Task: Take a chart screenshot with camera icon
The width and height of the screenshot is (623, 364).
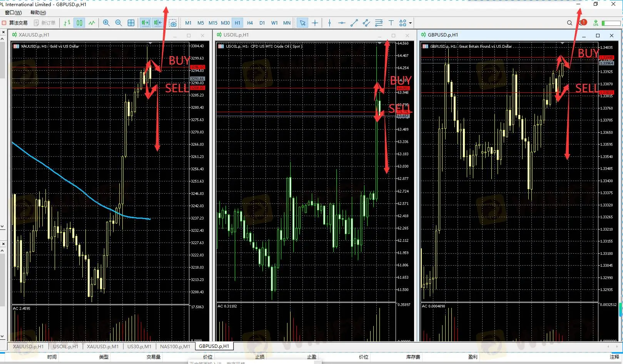Action: tap(173, 23)
